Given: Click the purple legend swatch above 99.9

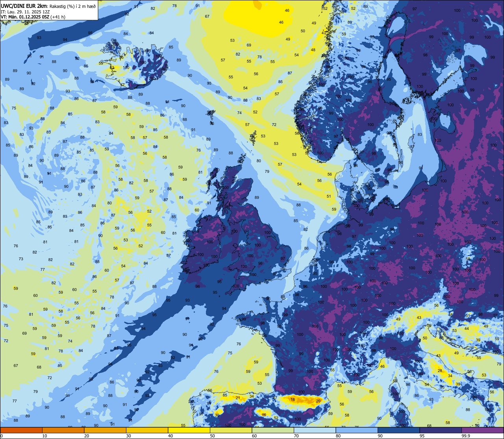Looking at the screenshot, I should (x=483, y=430).
